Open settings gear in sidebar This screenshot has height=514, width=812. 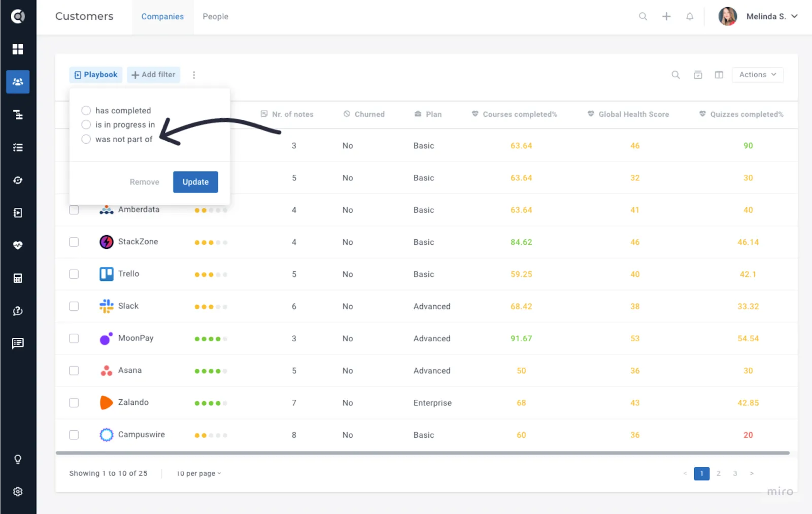[18, 492]
